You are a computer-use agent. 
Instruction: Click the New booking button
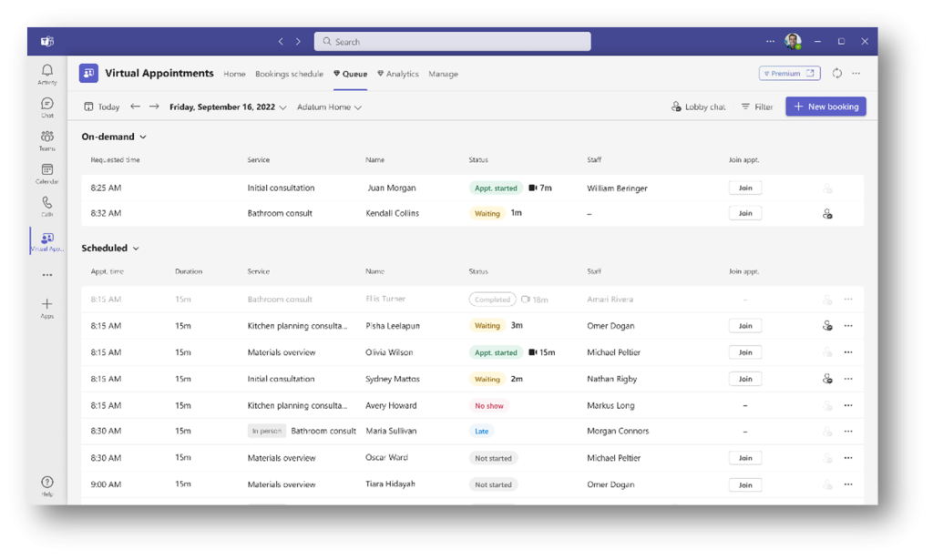[x=825, y=107]
